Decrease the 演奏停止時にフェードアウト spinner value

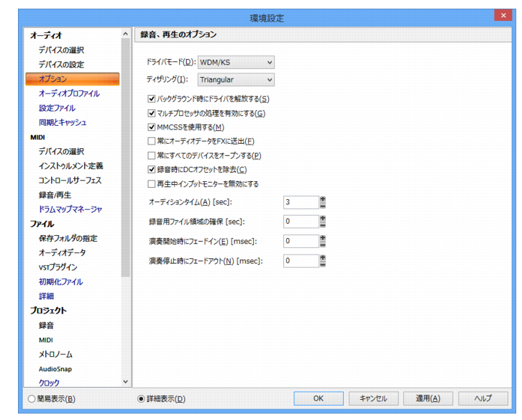[x=323, y=264]
